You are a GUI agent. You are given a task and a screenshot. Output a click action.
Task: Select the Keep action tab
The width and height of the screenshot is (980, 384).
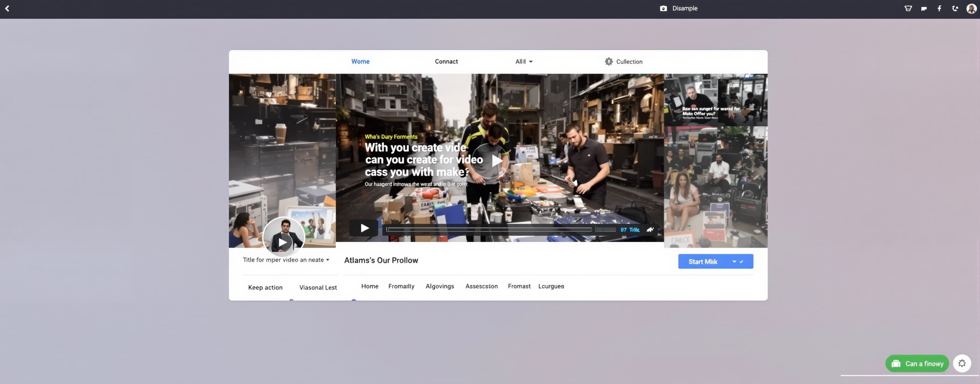coord(265,288)
